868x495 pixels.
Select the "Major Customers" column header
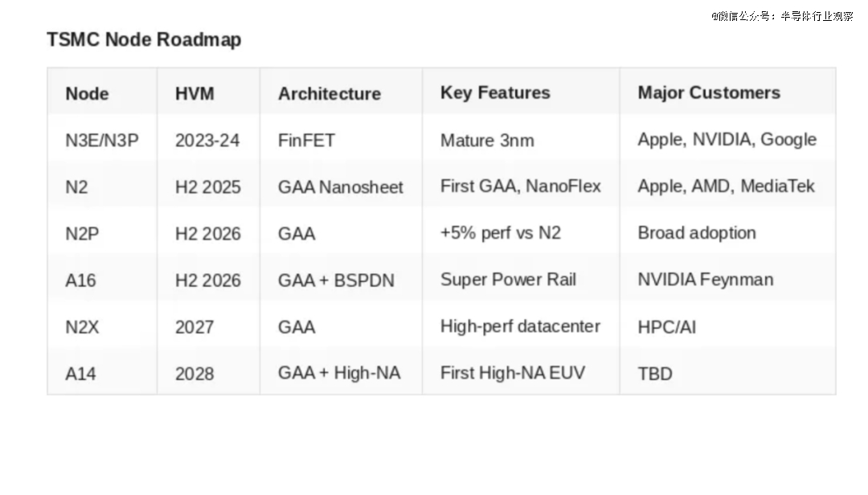[709, 92]
